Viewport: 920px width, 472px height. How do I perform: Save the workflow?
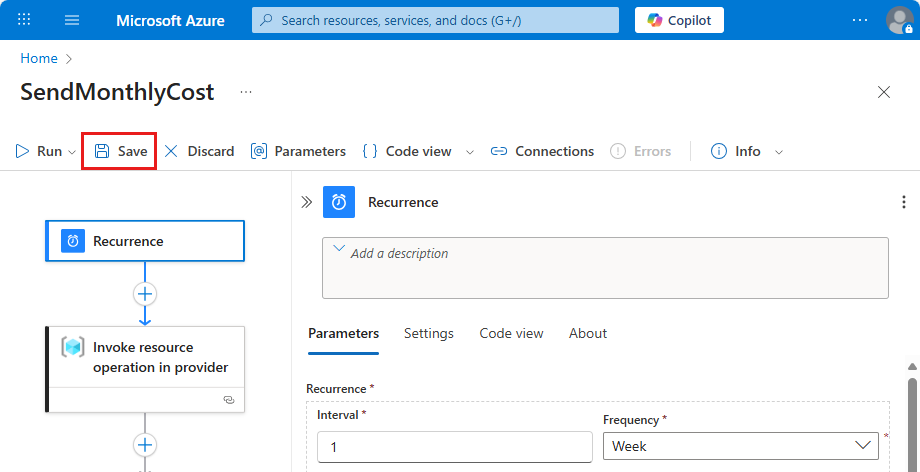coord(119,151)
